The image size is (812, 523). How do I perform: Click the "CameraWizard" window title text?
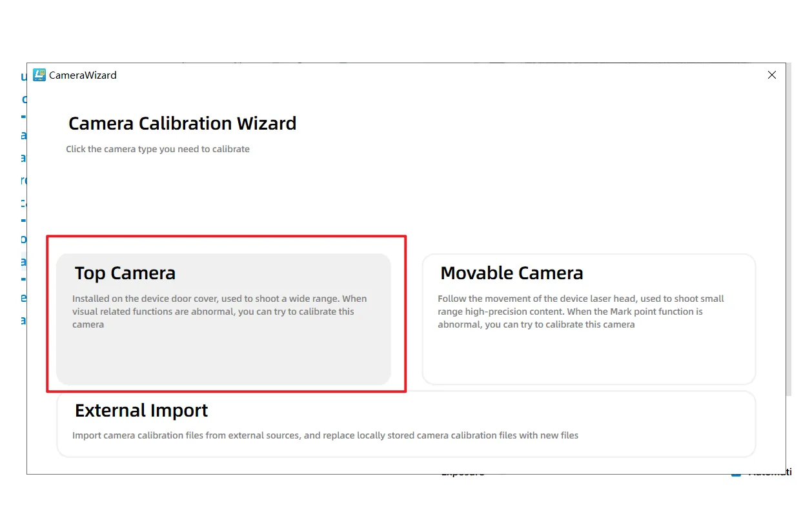click(83, 75)
